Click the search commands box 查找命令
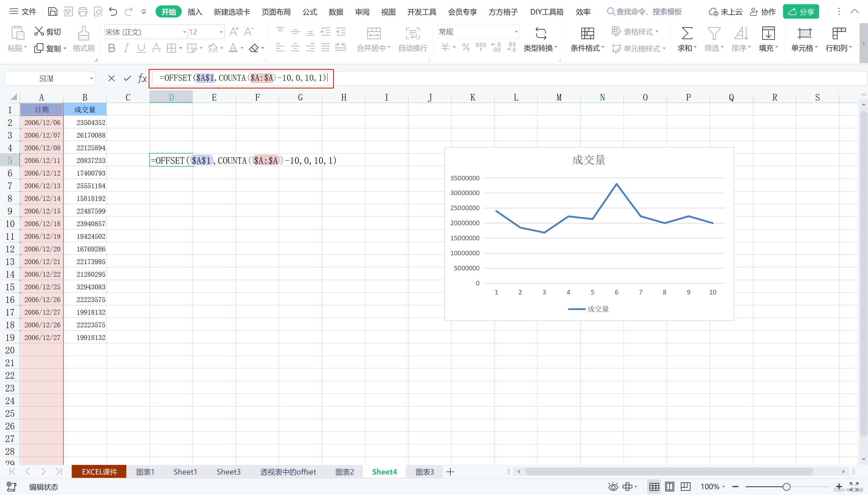Viewport: 868px width, 495px height. (644, 12)
